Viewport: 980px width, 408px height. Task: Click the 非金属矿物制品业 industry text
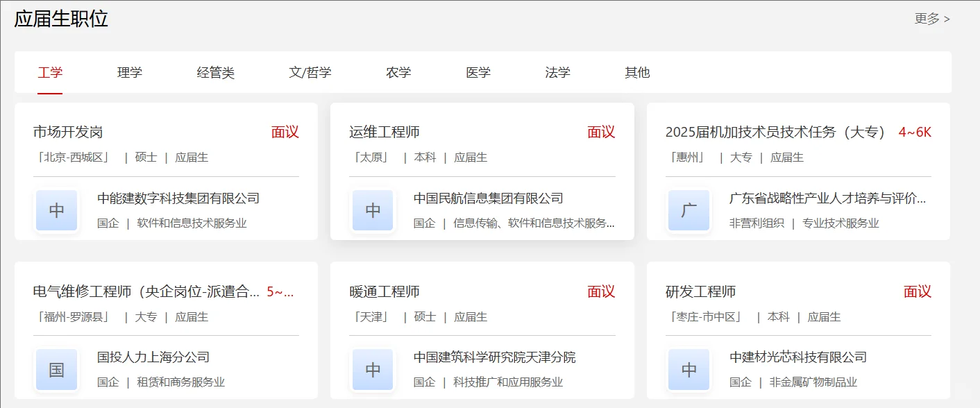[813, 382]
